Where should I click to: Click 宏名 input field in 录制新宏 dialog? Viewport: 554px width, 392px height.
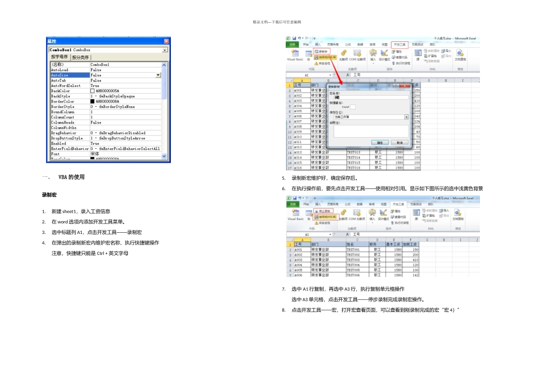click(371, 97)
